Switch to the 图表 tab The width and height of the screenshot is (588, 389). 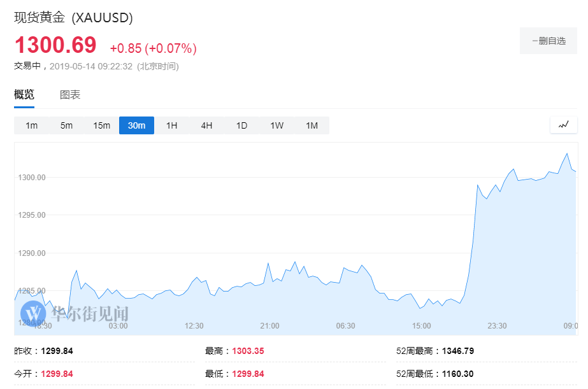[x=70, y=94]
